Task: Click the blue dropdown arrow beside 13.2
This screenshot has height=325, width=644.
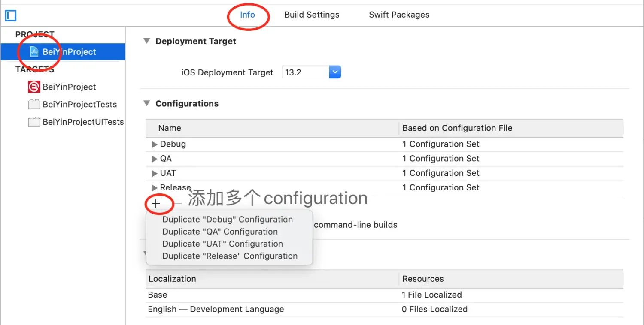Action: [335, 72]
